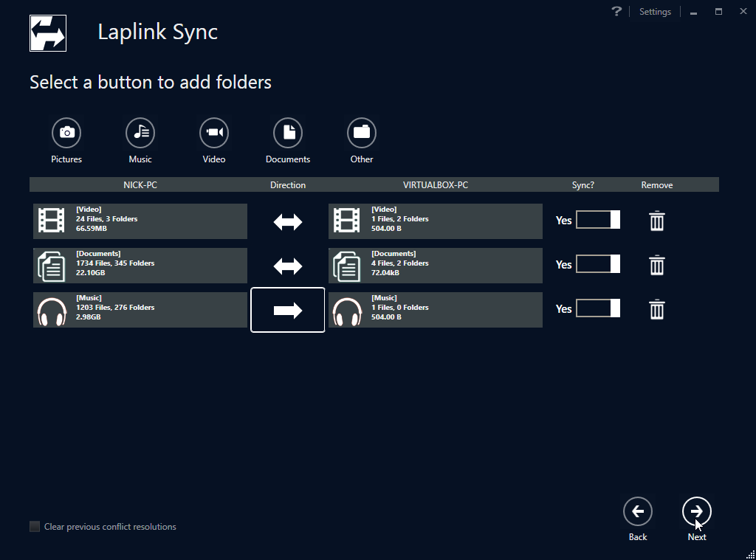
Task: Delete the Documents sync pair
Action: point(656,265)
